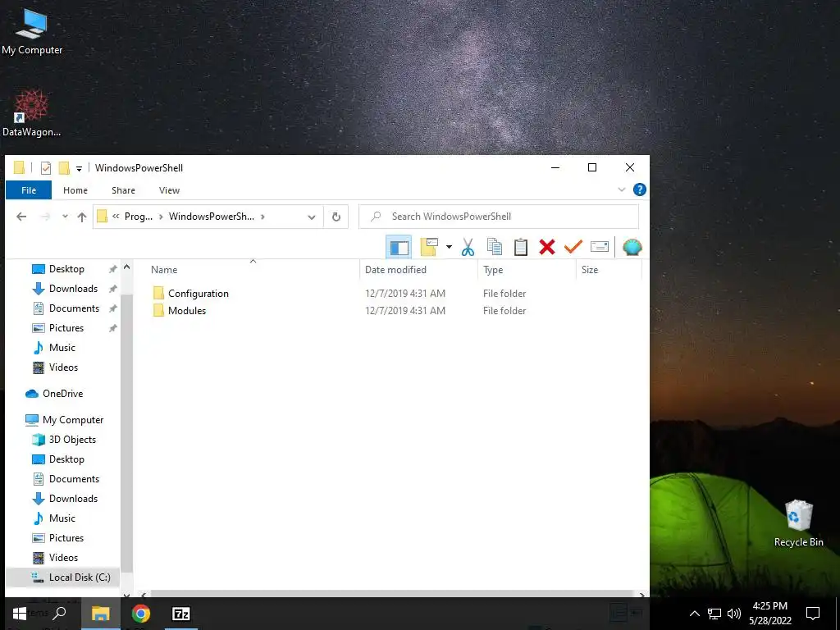Open recent locations dropdown arrow
The width and height of the screenshot is (840, 630).
point(65,217)
